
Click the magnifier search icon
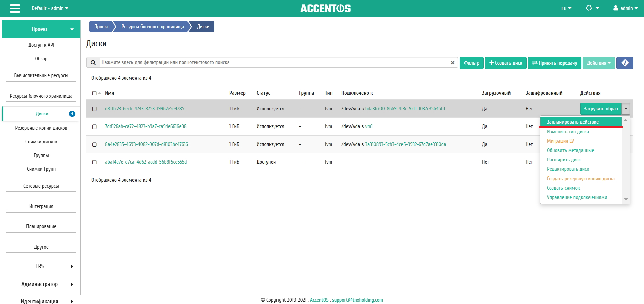pyautogui.click(x=93, y=63)
